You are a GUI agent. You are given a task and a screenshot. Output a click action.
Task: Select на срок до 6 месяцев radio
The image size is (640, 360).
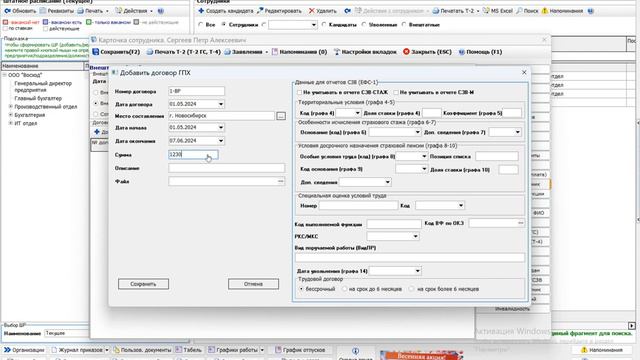(x=344, y=289)
